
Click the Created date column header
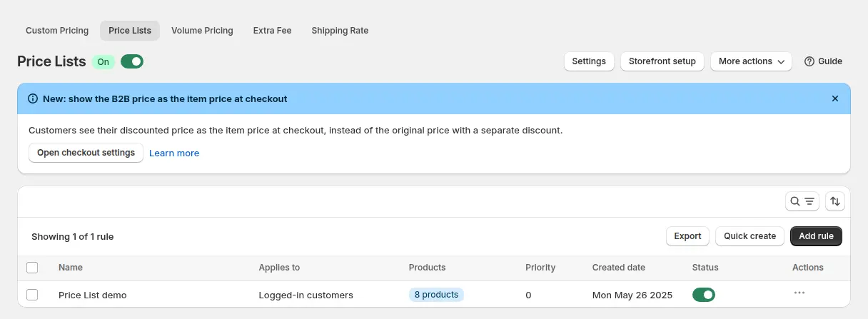[619, 268]
